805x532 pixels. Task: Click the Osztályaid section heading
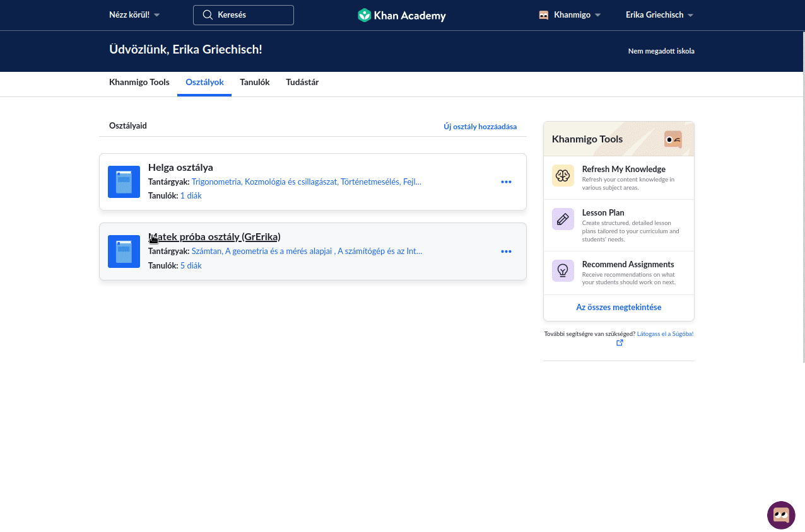tap(128, 126)
